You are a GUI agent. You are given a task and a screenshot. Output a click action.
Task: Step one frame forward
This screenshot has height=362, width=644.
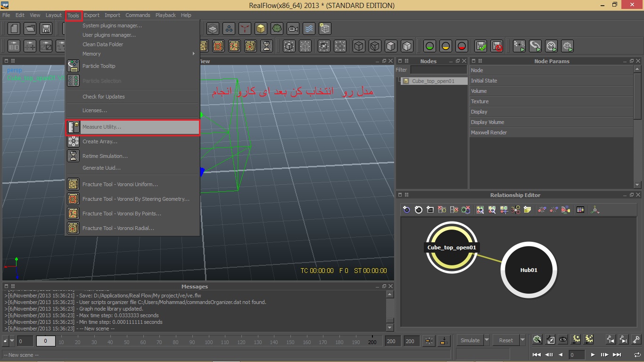(604, 355)
